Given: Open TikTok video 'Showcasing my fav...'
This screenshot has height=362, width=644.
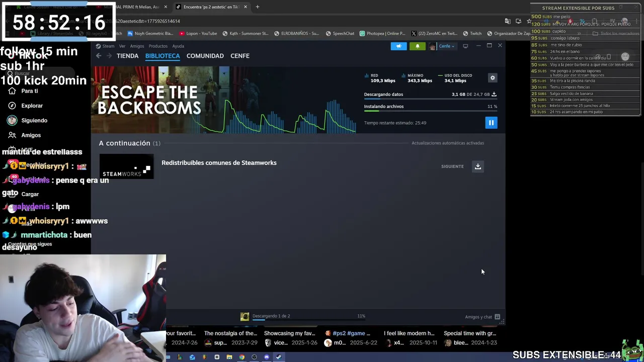Looking at the screenshot, I should (x=289, y=333).
